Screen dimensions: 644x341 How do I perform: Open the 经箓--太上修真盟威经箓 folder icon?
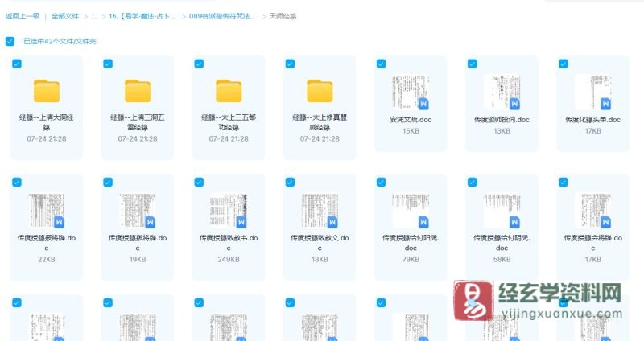pos(319,89)
